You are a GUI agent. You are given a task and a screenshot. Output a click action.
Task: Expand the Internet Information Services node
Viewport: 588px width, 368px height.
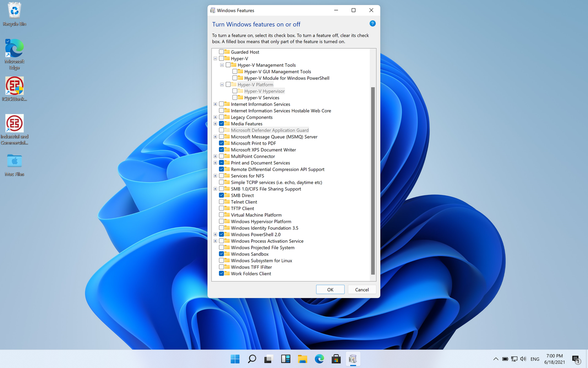tap(215, 104)
